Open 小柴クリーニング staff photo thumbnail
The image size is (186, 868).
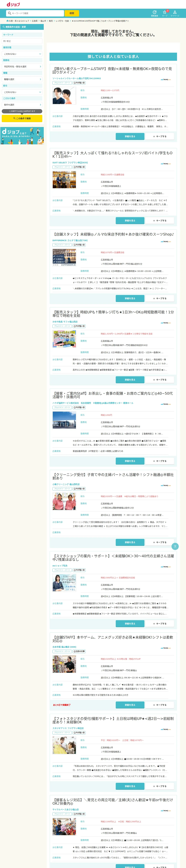click(x=64, y=501)
